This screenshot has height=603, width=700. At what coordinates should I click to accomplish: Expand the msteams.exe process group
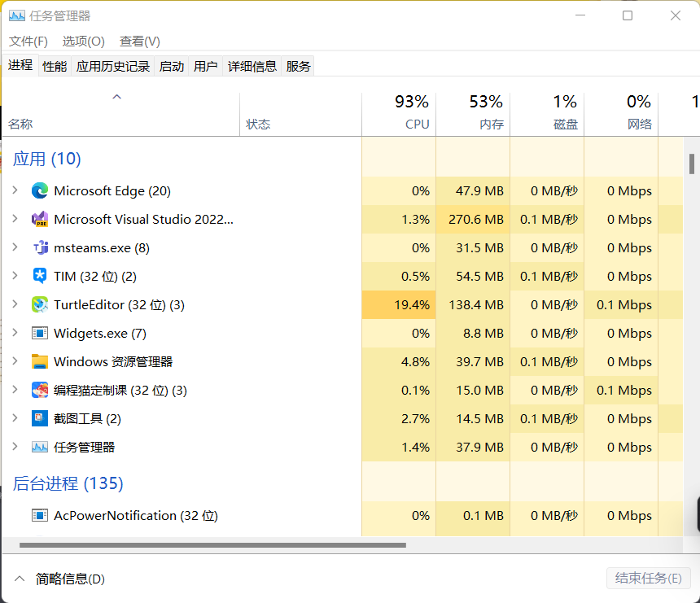click(x=15, y=247)
